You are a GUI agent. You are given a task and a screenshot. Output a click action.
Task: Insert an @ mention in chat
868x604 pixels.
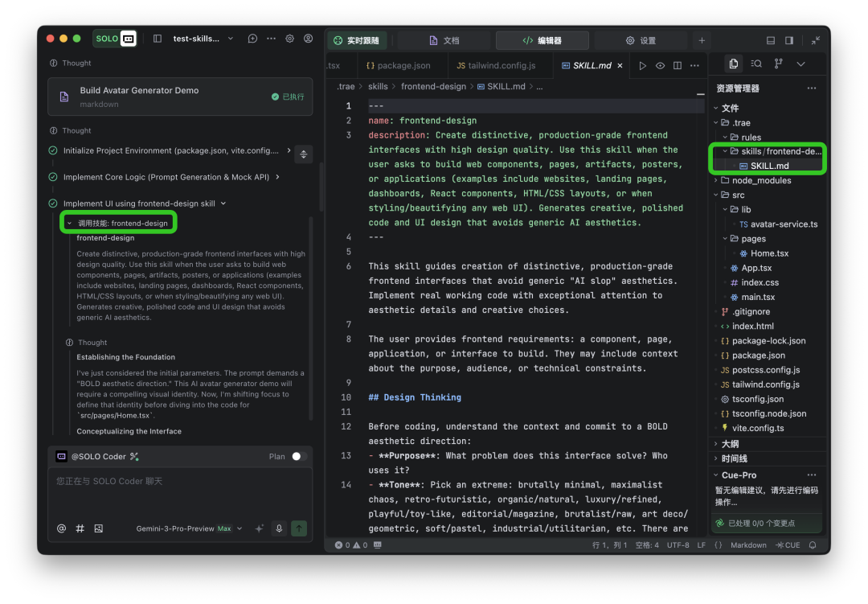click(61, 528)
